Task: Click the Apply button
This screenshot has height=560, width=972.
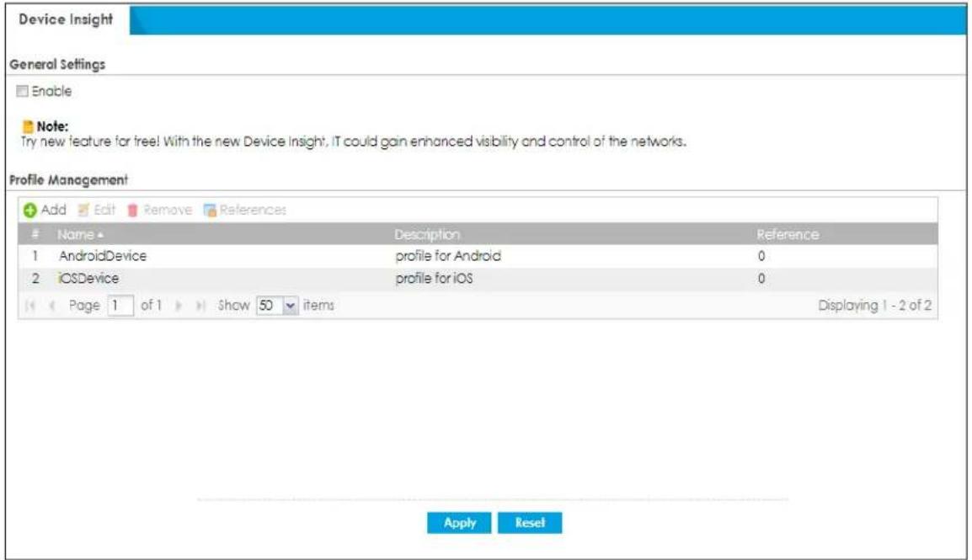Action: [x=459, y=523]
